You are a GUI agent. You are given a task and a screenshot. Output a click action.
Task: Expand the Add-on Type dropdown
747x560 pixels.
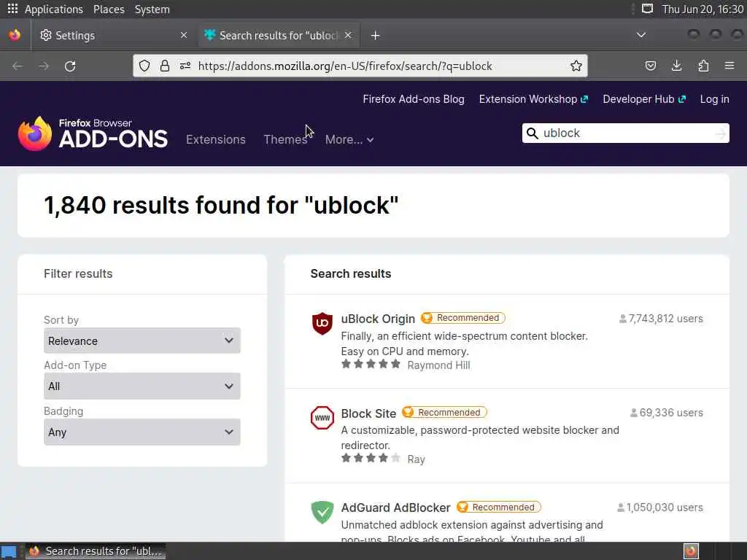pos(142,386)
